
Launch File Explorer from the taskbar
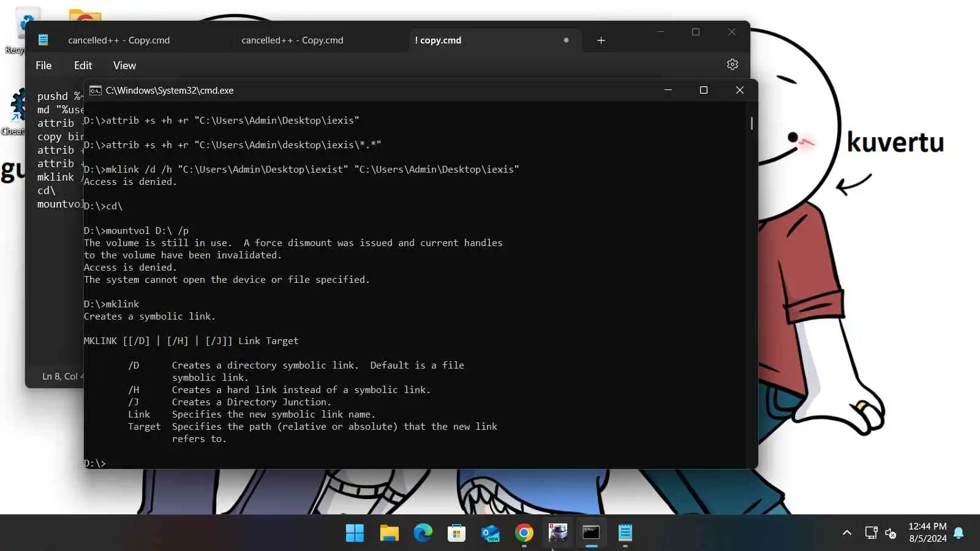[389, 533]
